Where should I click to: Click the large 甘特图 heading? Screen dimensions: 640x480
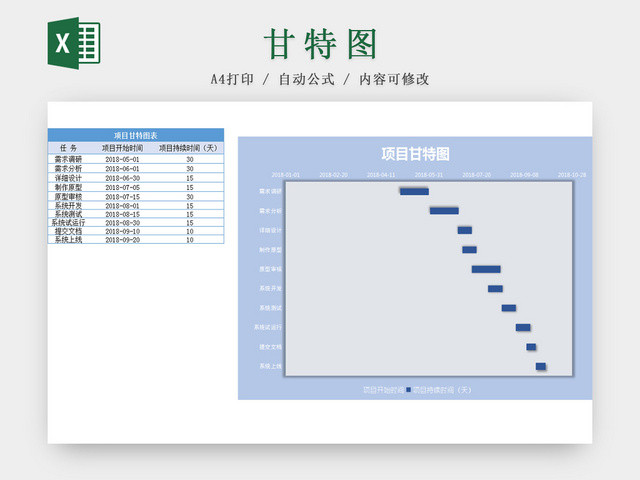coord(320,44)
